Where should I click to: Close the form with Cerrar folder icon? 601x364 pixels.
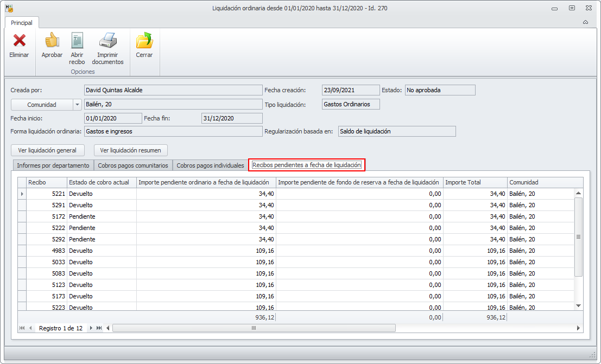pyautogui.click(x=144, y=41)
